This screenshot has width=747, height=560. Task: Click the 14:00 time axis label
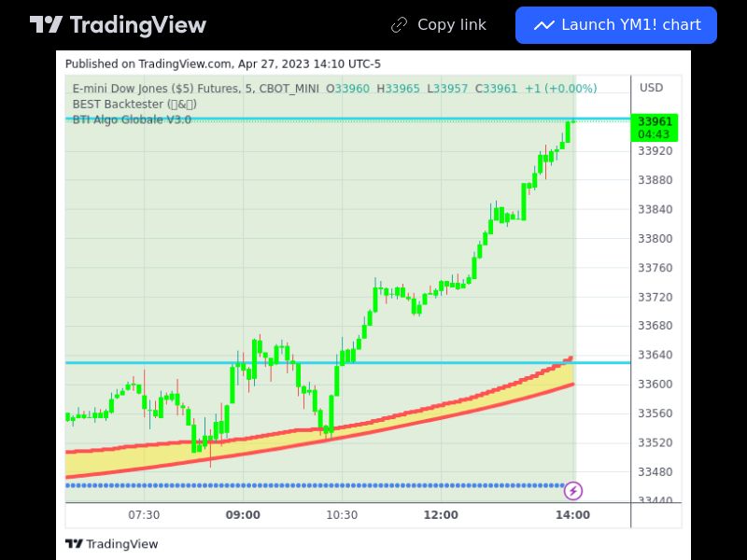pos(572,515)
